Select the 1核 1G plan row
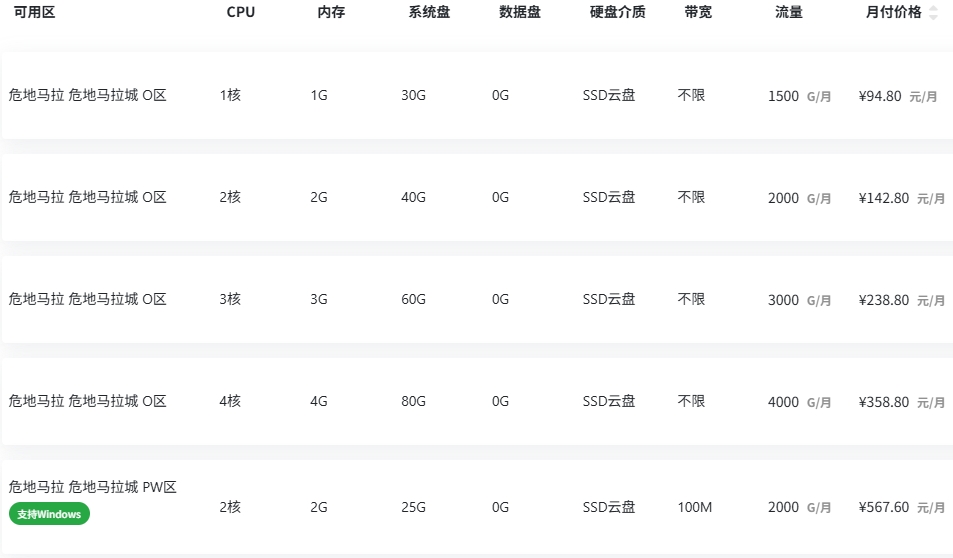The image size is (953, 558). tap(477, 95)
